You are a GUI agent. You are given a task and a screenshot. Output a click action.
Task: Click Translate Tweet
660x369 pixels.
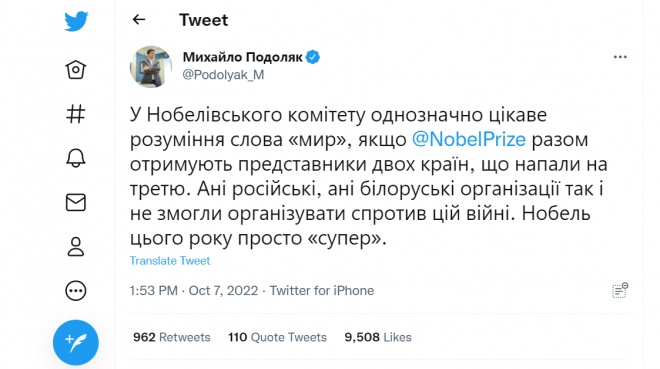coord(170,261)
